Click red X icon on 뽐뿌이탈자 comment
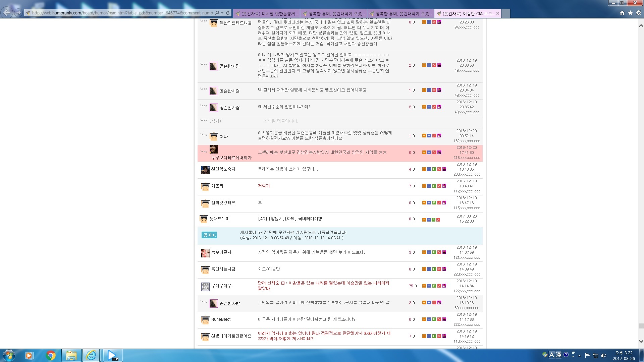This screenshot has width=644, height=362. (439, 252)
